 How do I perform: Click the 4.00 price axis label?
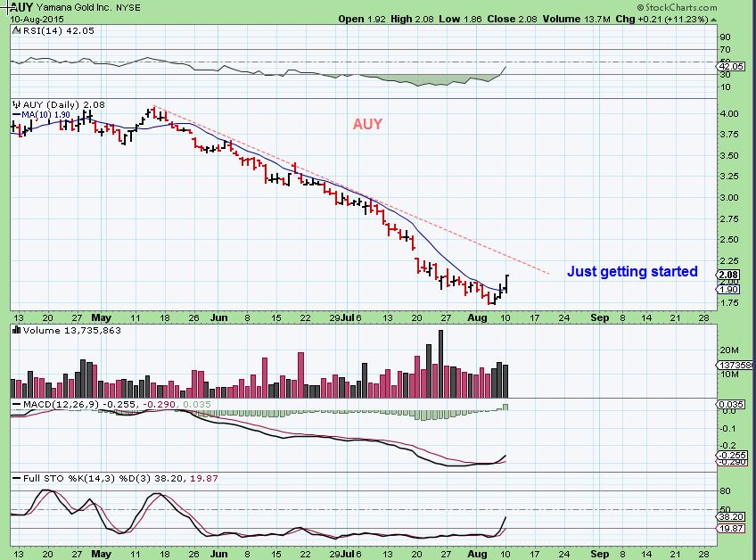point(729,114)
